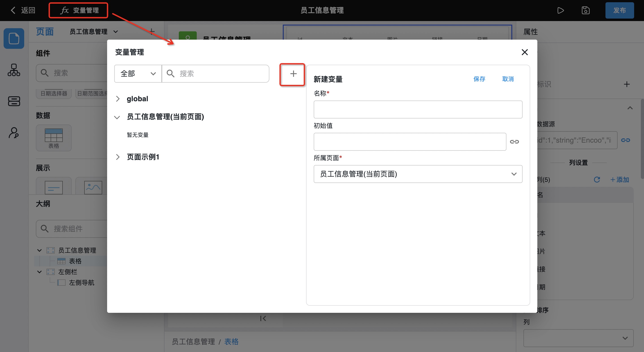Viewport: 644px width, 352px height.
Task: Expand the global variable group
Action: click(118, 99)
